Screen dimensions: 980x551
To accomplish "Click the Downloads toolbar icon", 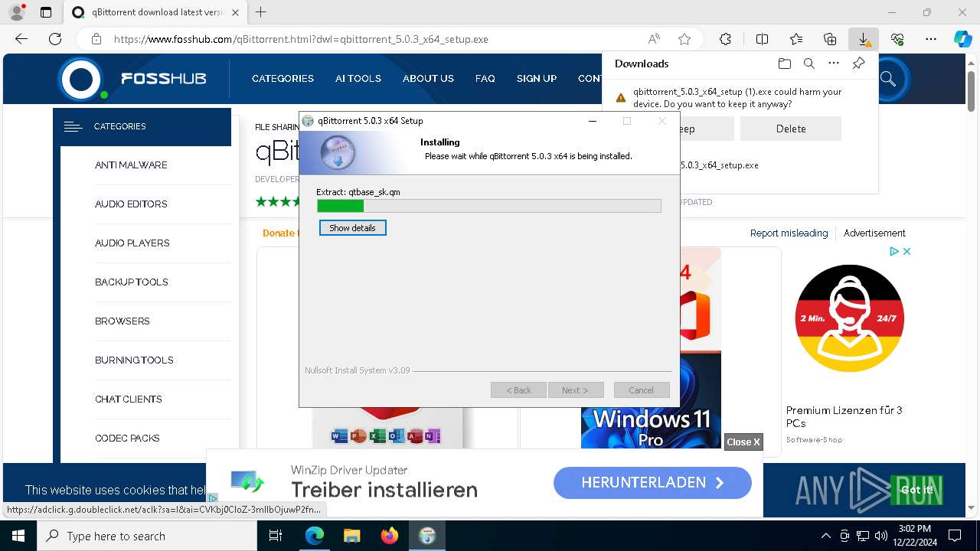I will pyautogui.click(x=864, y=39).
